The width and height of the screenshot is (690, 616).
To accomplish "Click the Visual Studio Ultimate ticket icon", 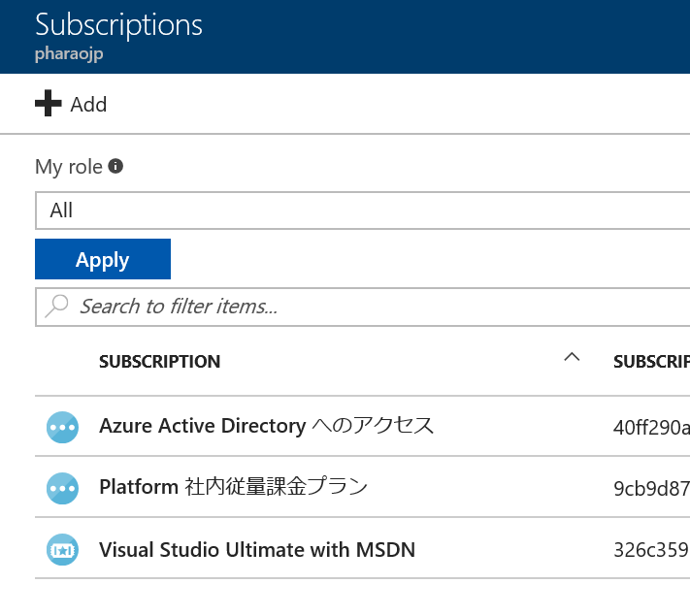I will click(x=62, y=550).
